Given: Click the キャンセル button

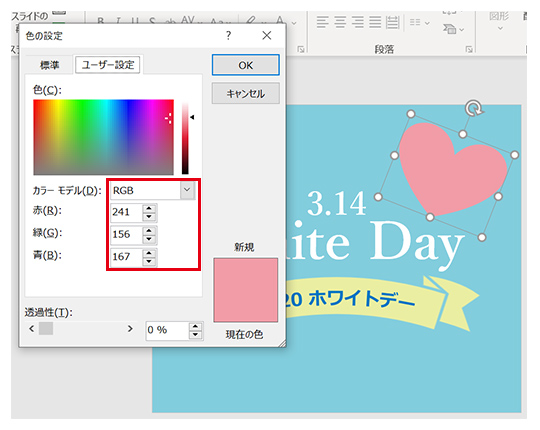Looking at the screenshot, I should 246,94.
